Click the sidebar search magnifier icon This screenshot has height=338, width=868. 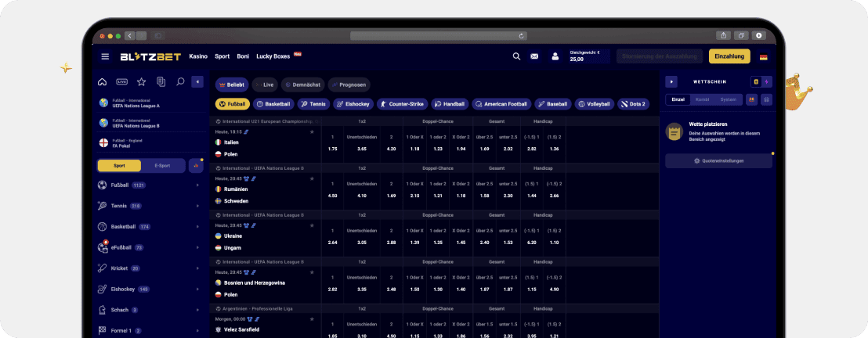(180, 82)
